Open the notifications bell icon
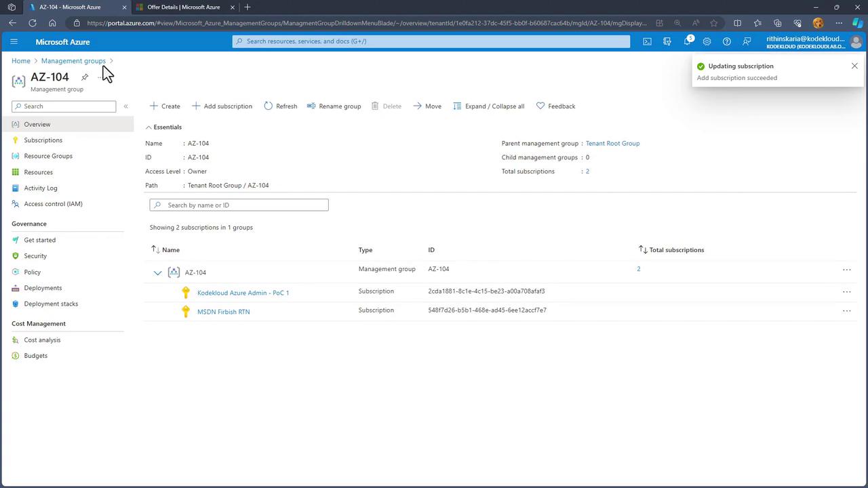The height and width of the screenshot is (488, 868). click(x=687, y=41)
